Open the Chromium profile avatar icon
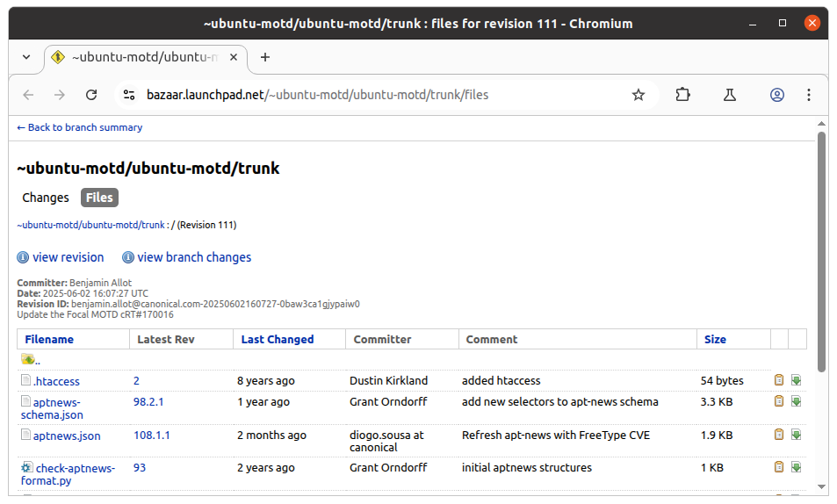 [777, 95]
